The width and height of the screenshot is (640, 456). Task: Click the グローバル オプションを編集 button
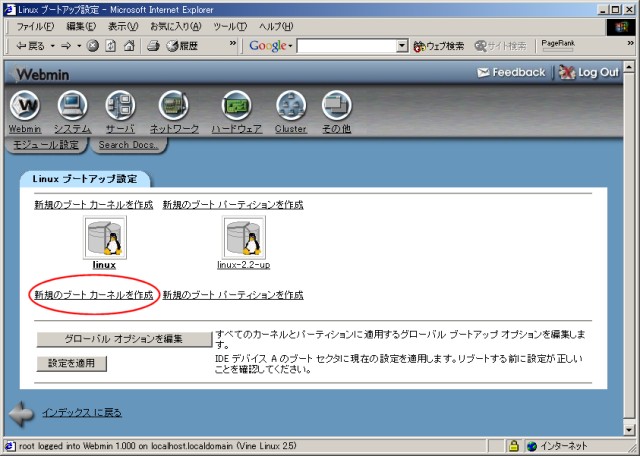click(124, 339)
